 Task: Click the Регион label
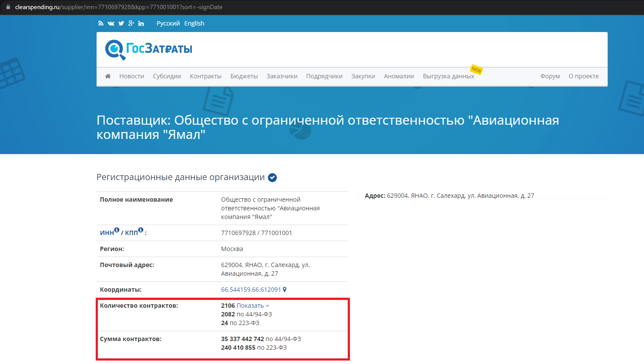tap(112, 249)
